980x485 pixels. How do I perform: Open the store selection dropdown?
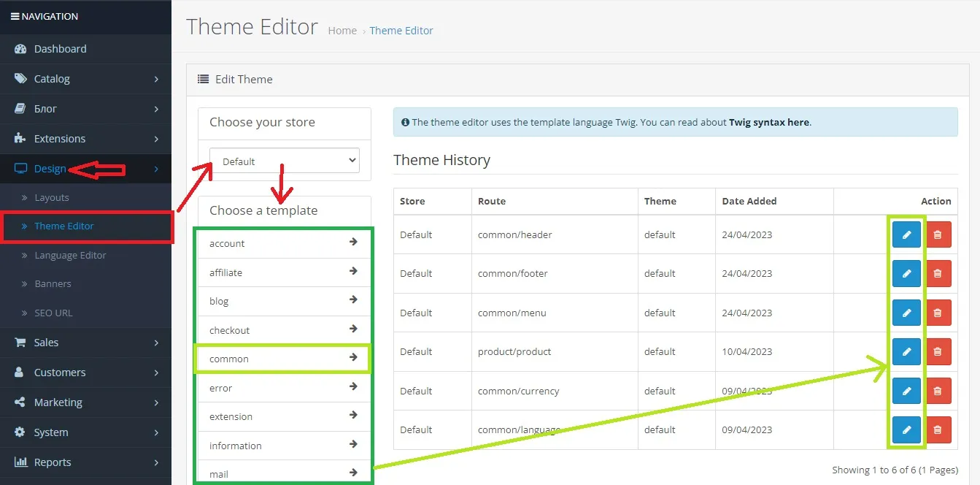click(285, 161)
